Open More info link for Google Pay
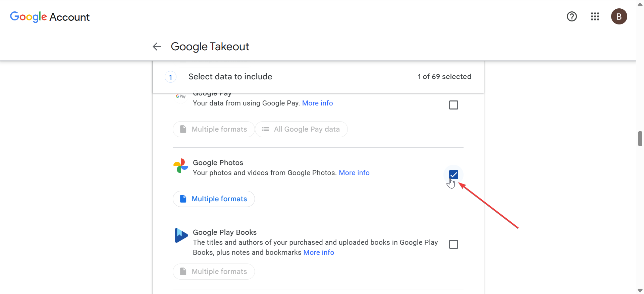This screenshot has height=294, width=644. pyautogui.click(x=317, y=103)
